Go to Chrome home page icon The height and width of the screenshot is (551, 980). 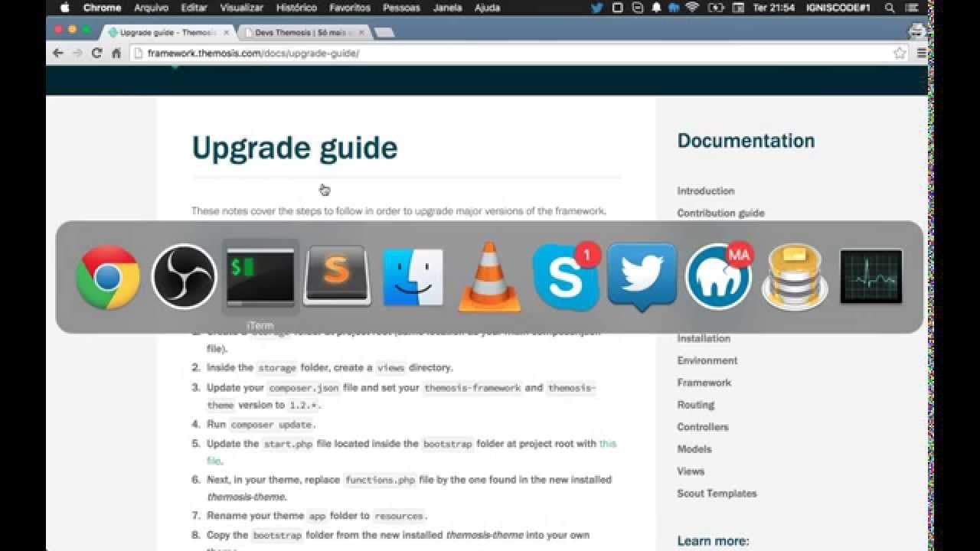pyautogui.click(x=116, y=53)
